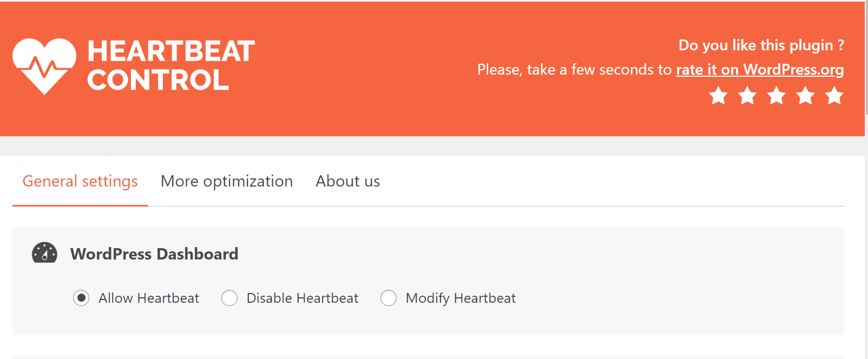Click the WordPress Dashboard section heading
Screen dimensions: 868x359
pyautogui.click(x=154, y=254)
